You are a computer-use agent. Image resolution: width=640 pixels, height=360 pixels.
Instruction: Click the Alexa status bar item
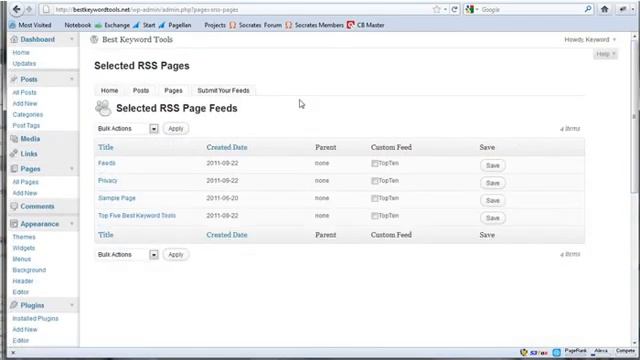pyautogui.click(x=600, y=351)
